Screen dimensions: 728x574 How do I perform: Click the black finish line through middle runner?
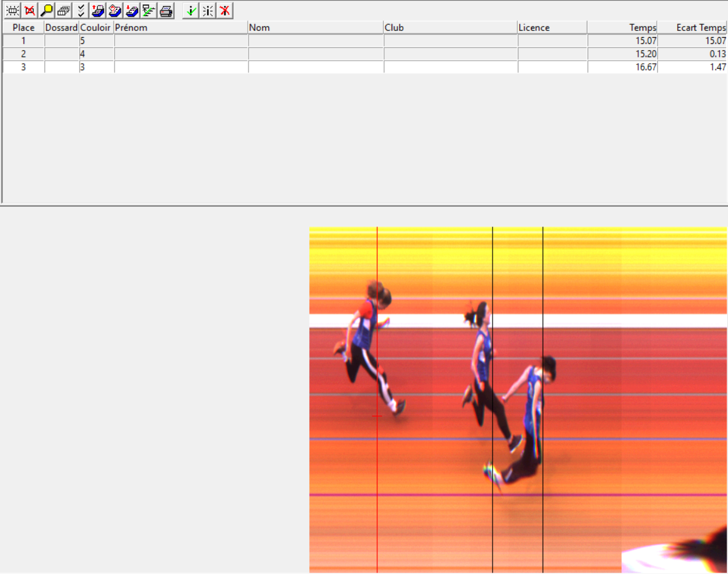click(x=493, y=399)
